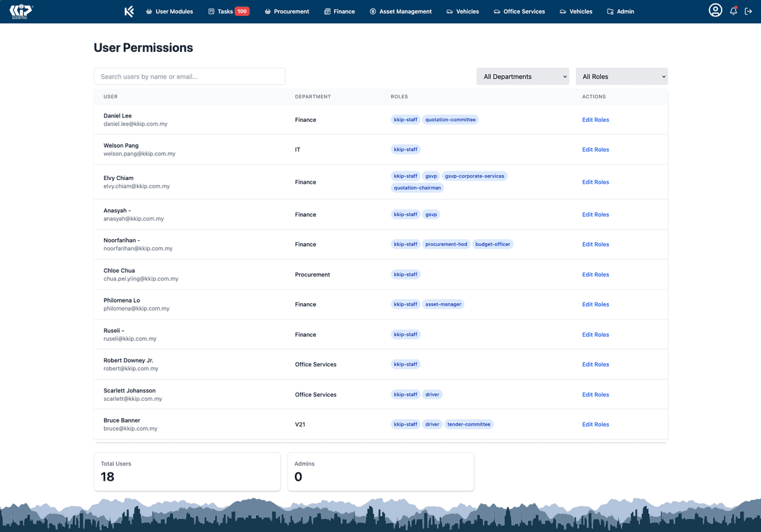Click the K home icon in navbar
Viewport: 761px width, 532px height.
point(129,11)
